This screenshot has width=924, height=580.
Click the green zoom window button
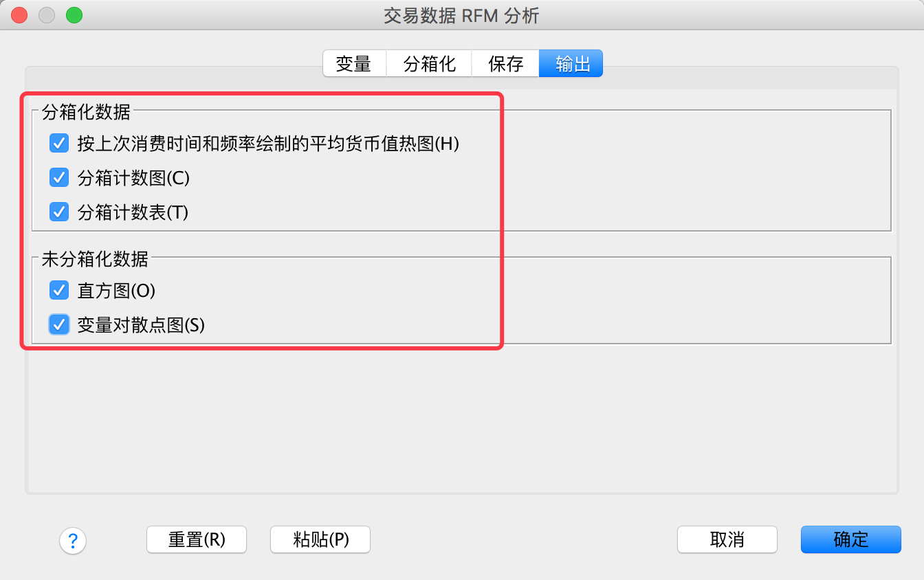[x=74, y=15]
